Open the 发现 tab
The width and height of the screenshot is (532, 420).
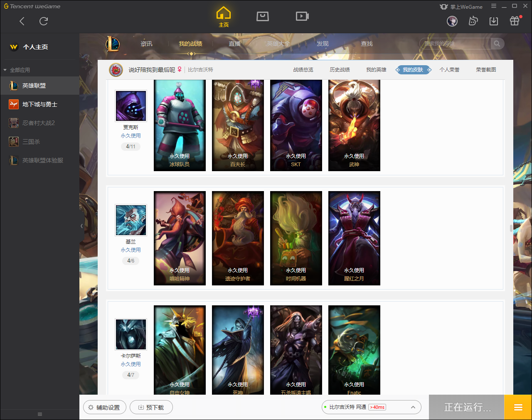(323, 44)
